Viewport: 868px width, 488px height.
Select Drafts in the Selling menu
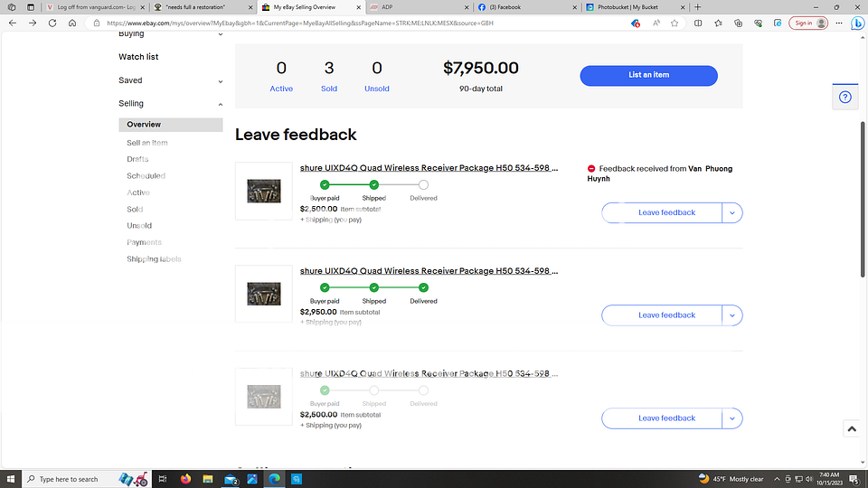[x=137, y=159]
